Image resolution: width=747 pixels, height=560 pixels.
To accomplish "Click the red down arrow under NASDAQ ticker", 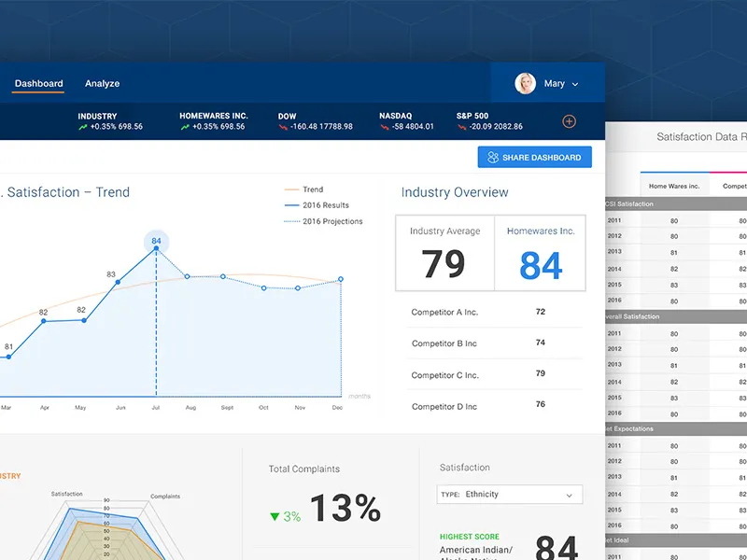I will pos(385,127).
